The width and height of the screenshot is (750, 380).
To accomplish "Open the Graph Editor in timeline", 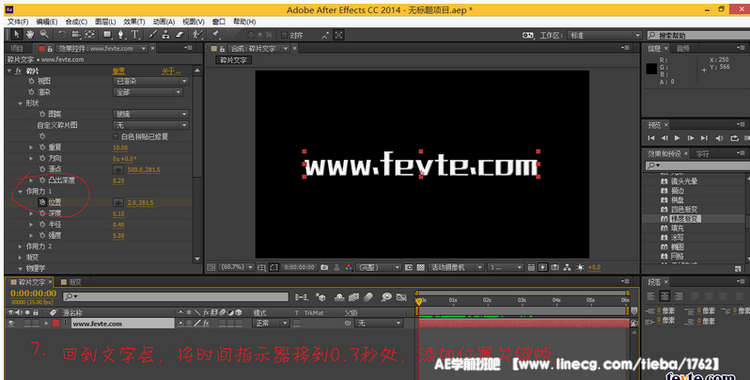I will (x=401, y=297).
